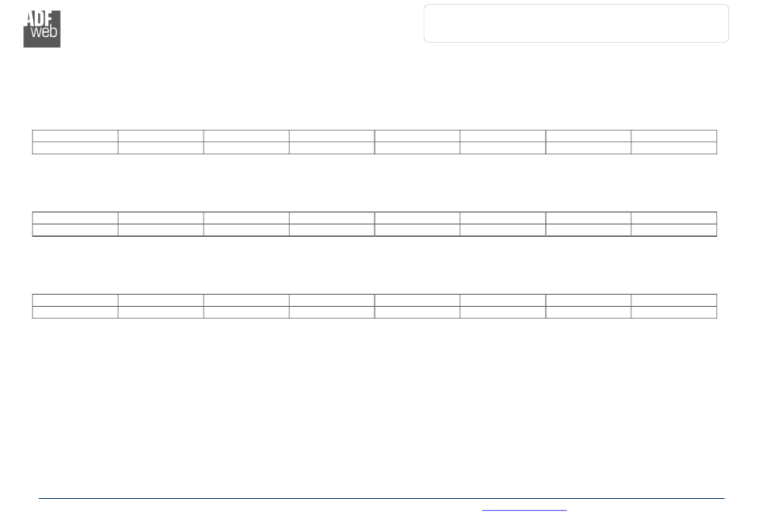
Task: Select first second-row cell of the top table
Action: (x=75, y=149)
